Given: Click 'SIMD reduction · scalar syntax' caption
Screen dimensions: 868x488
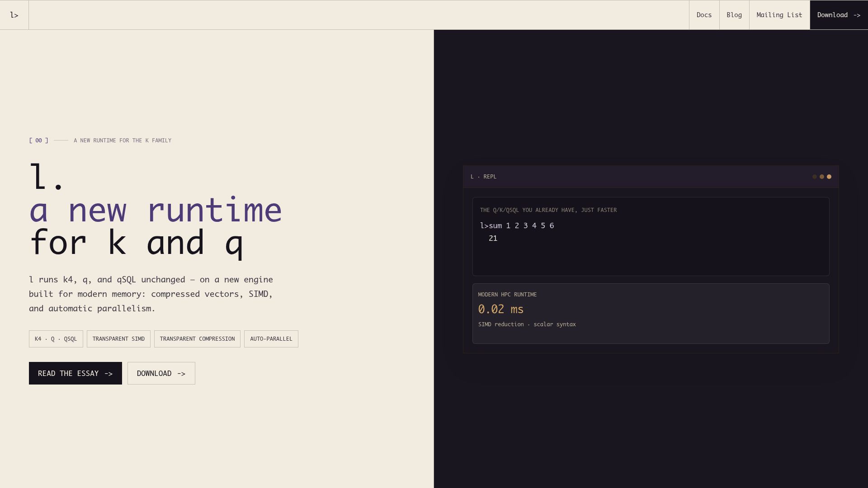Looking at the screenshot, I should tap(527, 324).
